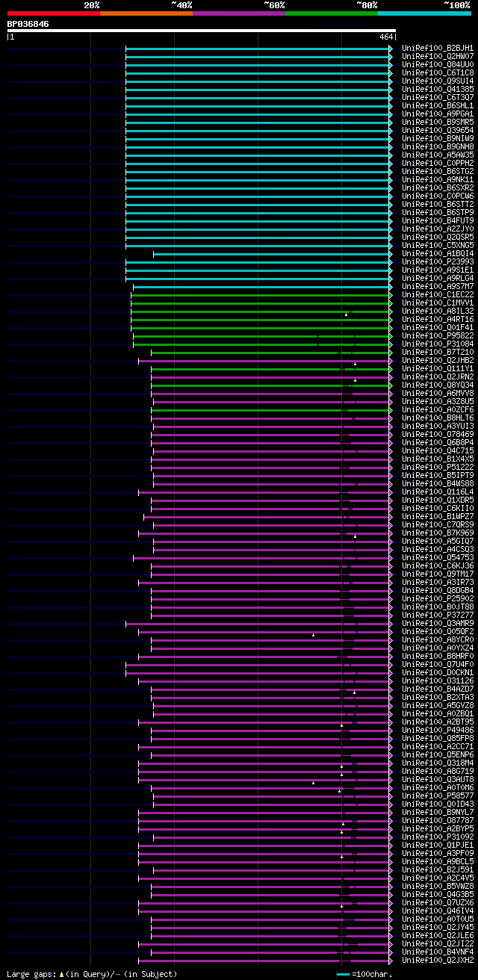The height and width of the screenshot is (980, 478).
Task: Click label UniRef100_Q54753
Action: coord(438,557)
